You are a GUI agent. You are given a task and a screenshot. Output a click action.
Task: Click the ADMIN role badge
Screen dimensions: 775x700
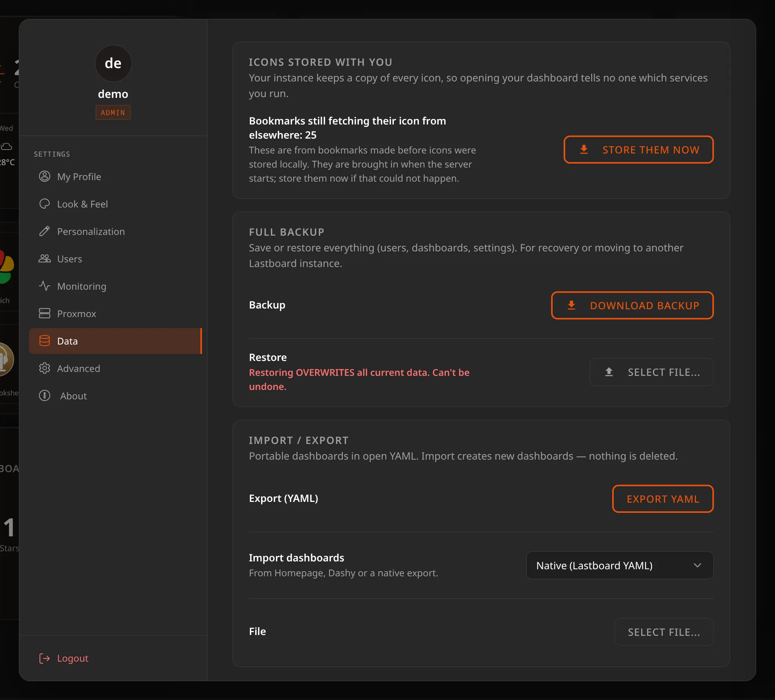113,113
